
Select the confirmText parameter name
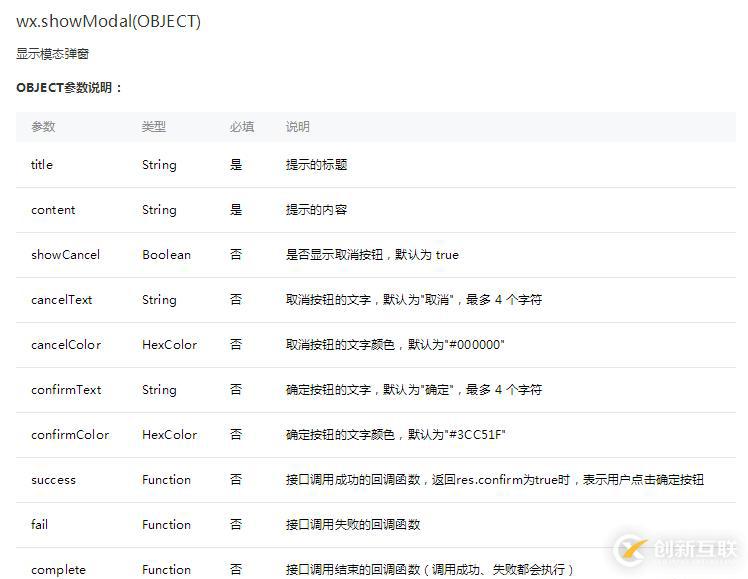(x=66, y=390)
